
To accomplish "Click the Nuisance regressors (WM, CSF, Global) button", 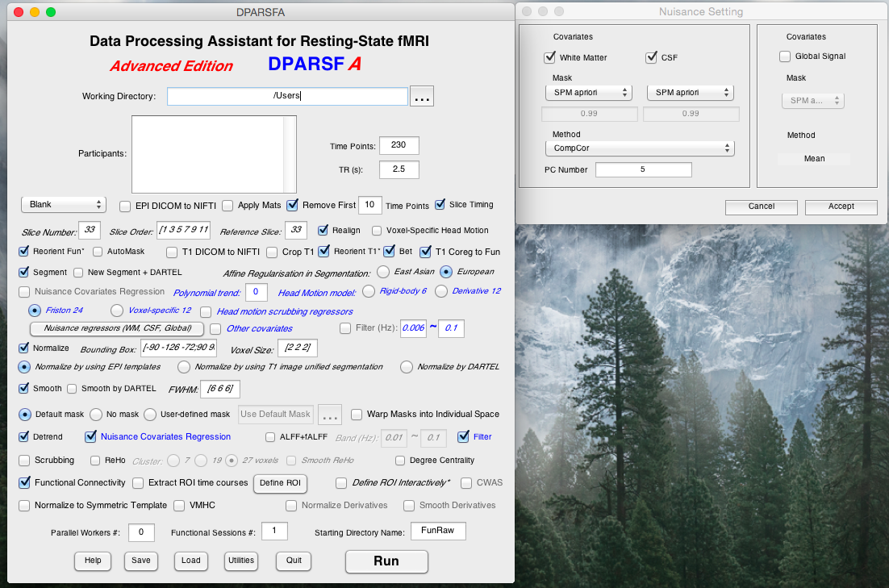I will [118, 328].
